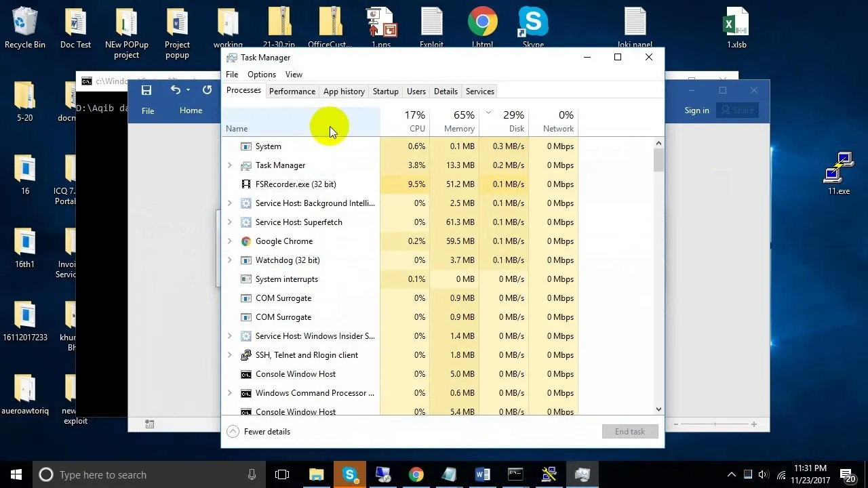This screenshot has height=488, width=868.
Task: Open Chrome from the taskbar
Action: click(x=416, y=474)
